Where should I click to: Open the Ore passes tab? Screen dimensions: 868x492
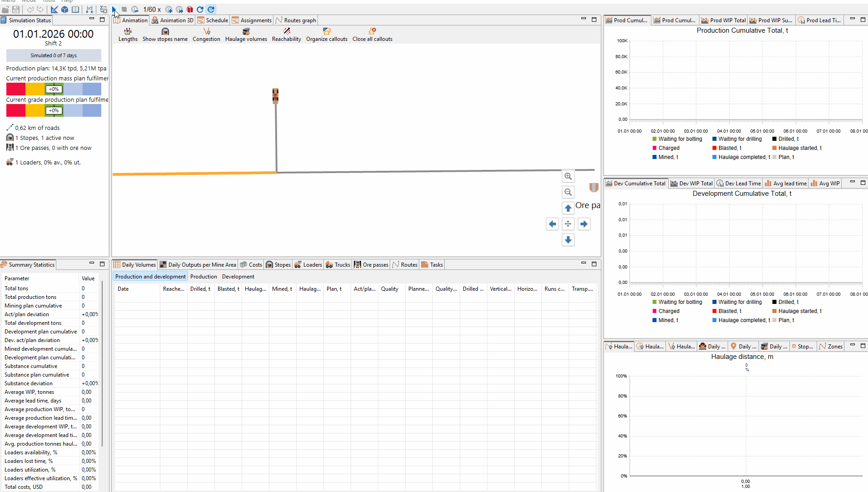(371, 264)
